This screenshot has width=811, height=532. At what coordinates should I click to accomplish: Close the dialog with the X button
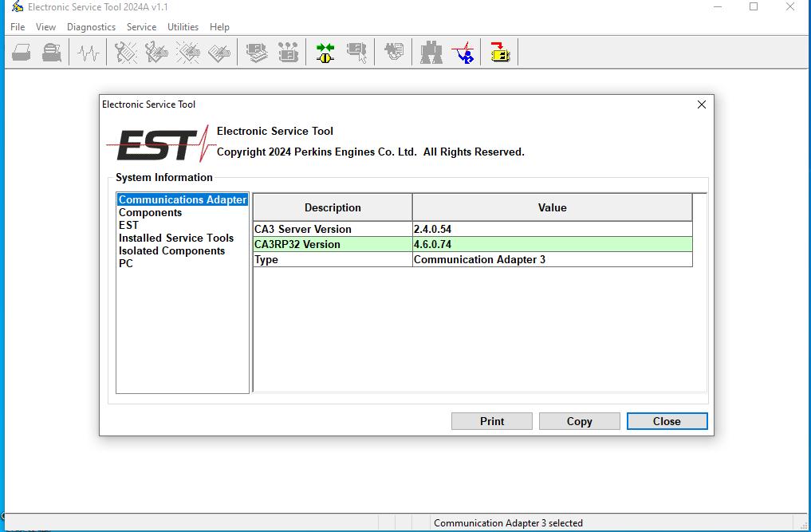[x=701, y=104]
